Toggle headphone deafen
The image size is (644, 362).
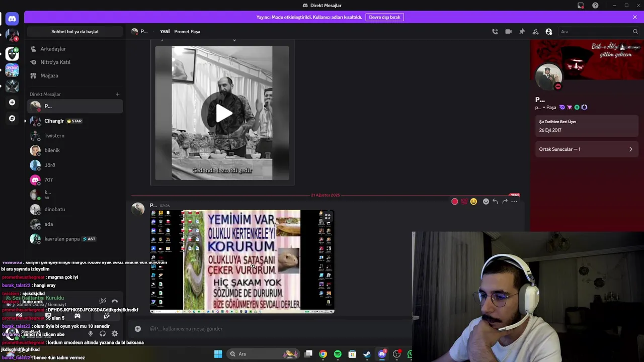click(103, 333)
